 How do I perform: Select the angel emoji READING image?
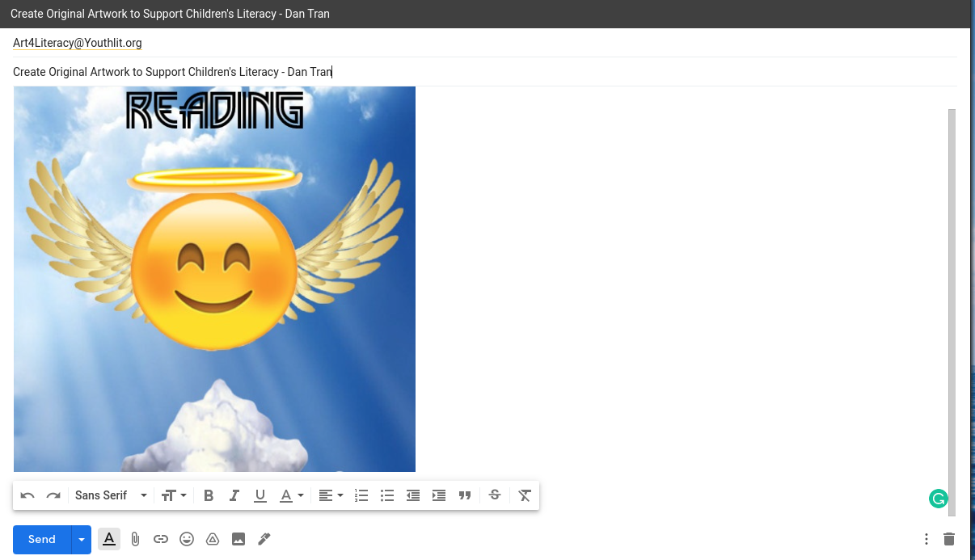tap(214, 279)
